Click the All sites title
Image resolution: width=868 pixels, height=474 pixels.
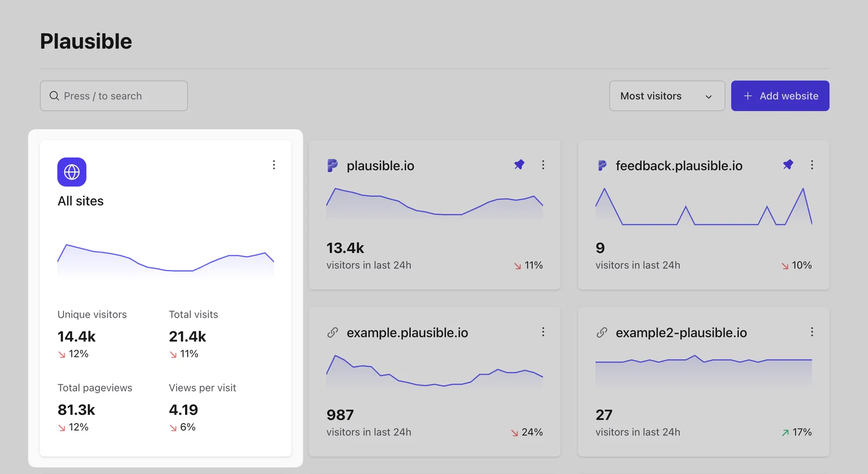point(80,201)
